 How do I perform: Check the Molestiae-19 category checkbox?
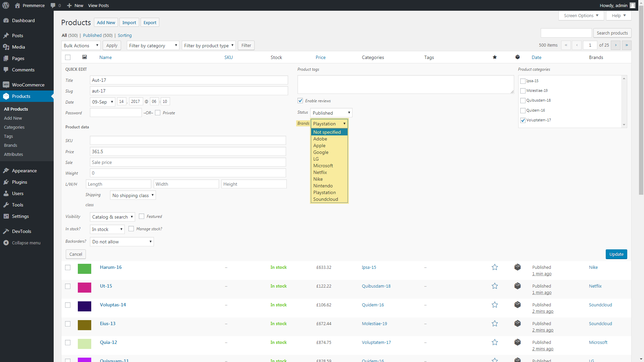coord(523,90)
